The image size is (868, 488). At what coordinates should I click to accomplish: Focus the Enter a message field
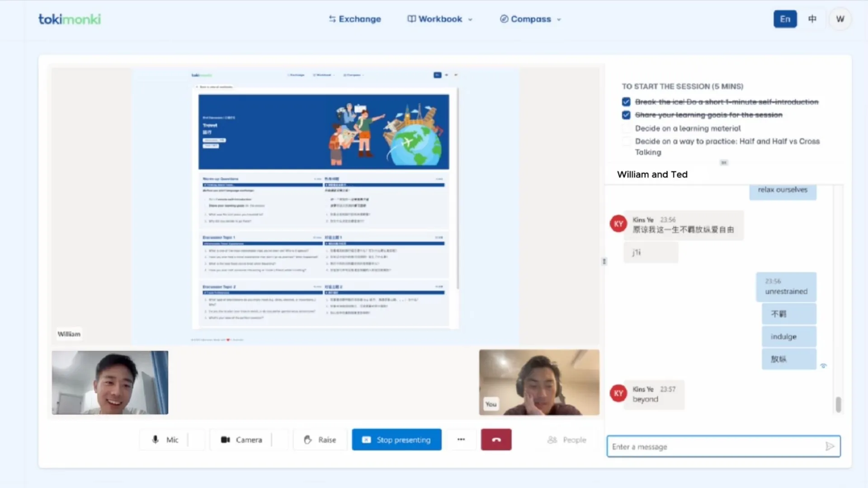coord(714,446)
